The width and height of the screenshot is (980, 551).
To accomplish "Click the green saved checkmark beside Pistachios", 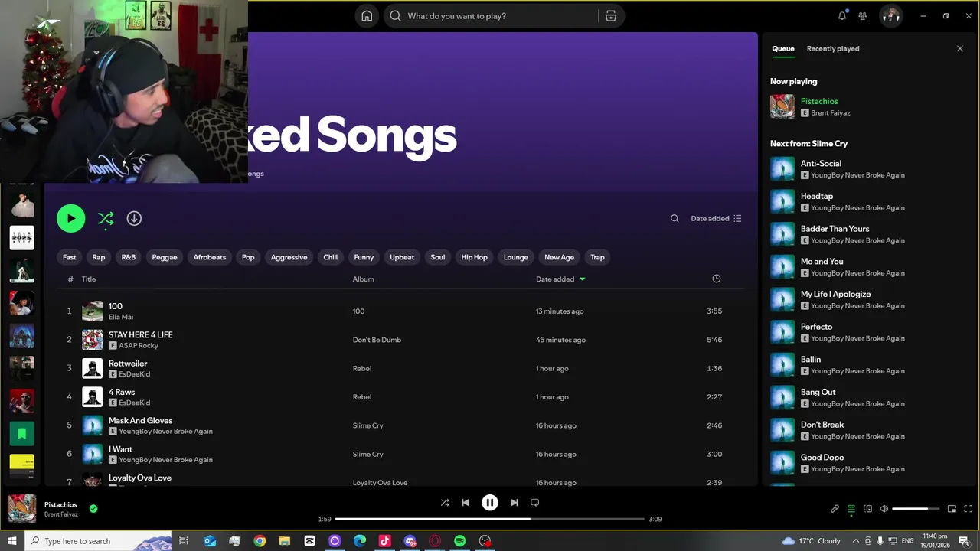I will coord(93,508).
